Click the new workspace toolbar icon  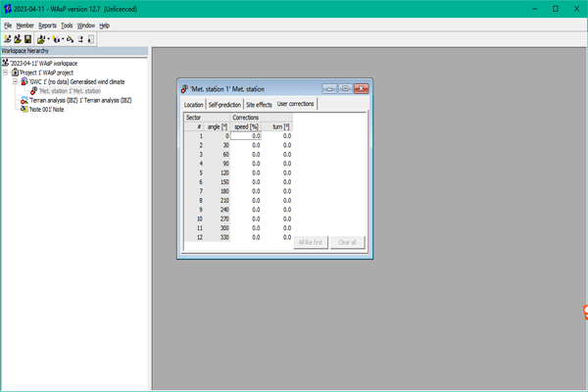[7, 39]
